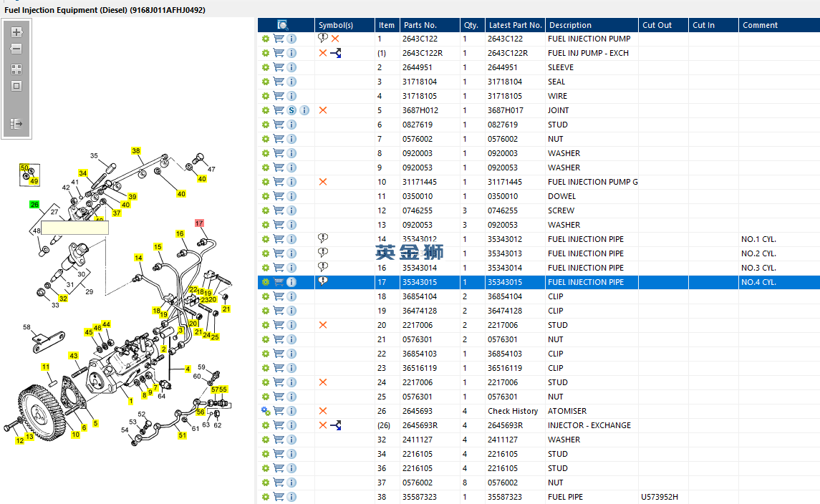The height and width of the screenshot is (504, 820).
Task: Click the arrow symbol on FUEL INJ PUMP - EXCH row
Action: coord(336,53)
